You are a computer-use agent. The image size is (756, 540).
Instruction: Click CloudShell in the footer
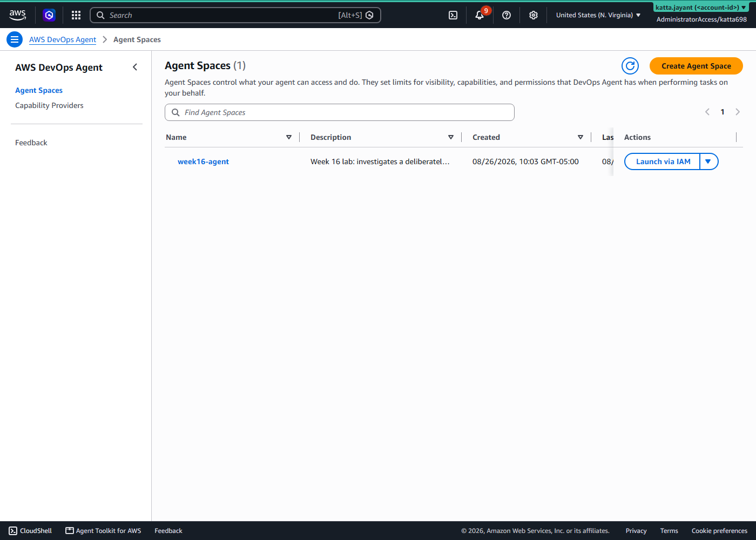(x=31, y=531)
